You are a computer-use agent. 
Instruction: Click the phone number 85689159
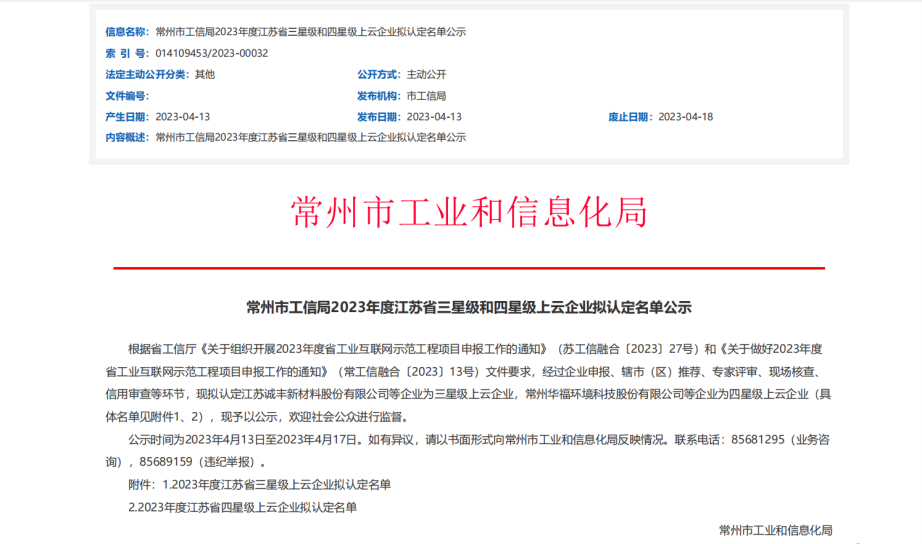coord(166,462)
